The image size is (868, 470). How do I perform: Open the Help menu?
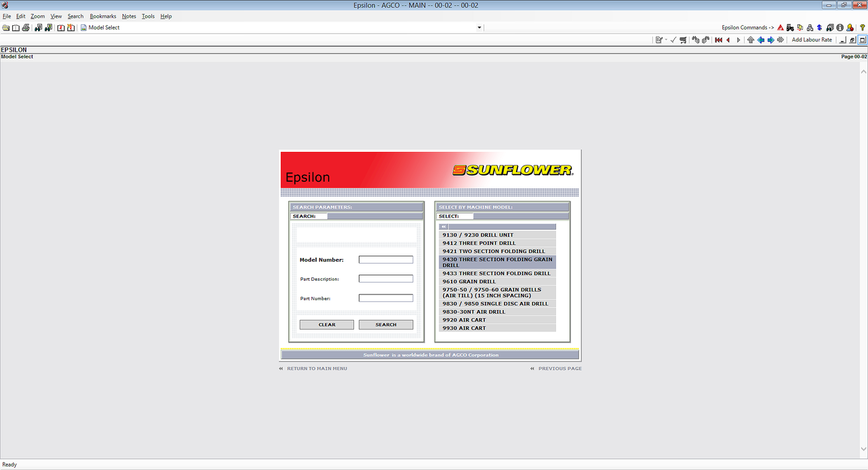(x=166, y=16)
